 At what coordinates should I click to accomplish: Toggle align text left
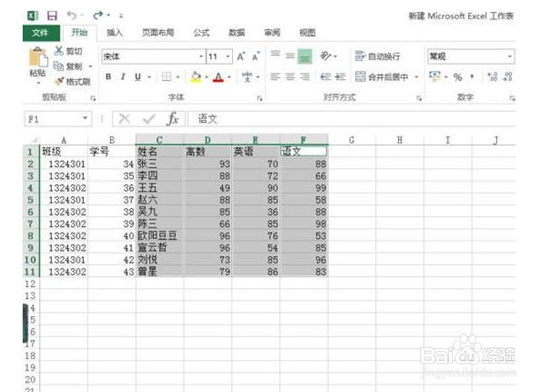tap(275, 77)
